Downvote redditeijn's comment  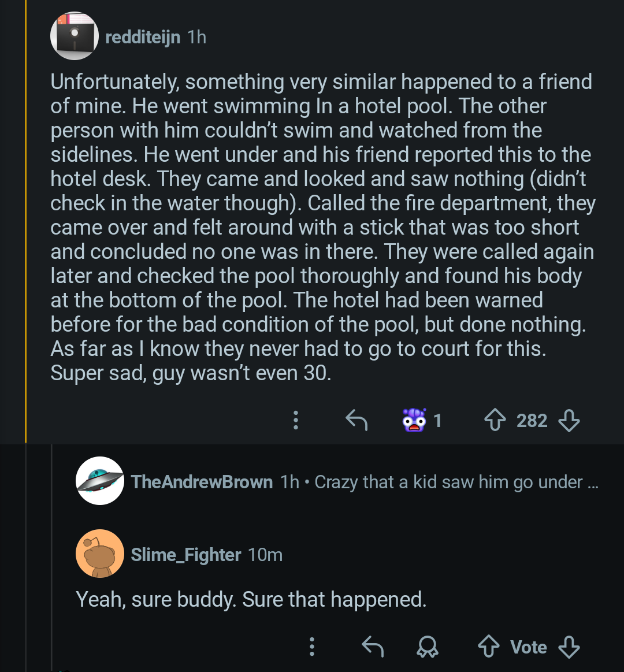tap(569, 420)
